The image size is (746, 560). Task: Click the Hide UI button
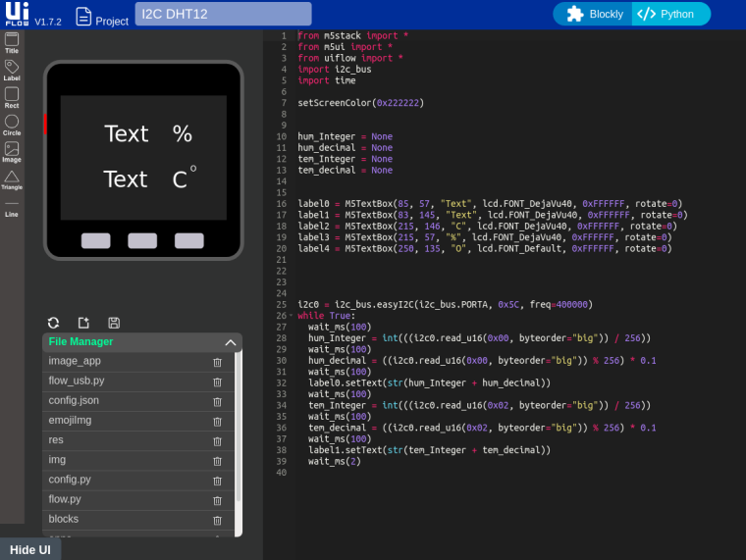coord(30,549)
